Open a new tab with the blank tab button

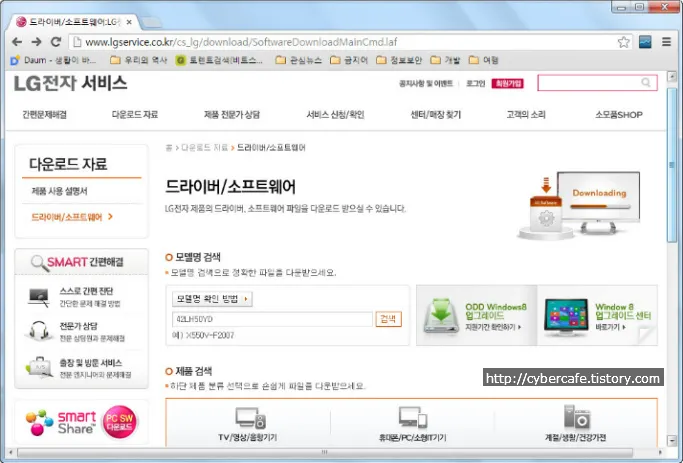[x=151, y=22]
